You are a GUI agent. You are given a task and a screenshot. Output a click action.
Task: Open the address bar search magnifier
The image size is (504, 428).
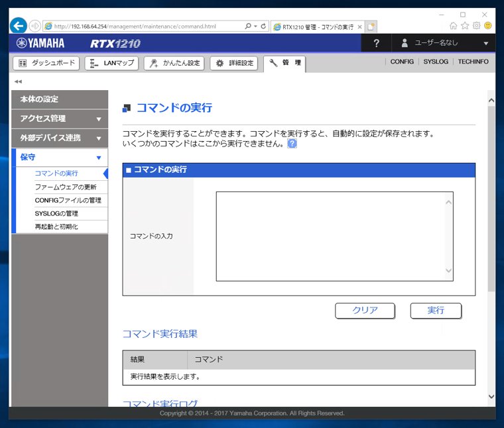pos(248,26)
